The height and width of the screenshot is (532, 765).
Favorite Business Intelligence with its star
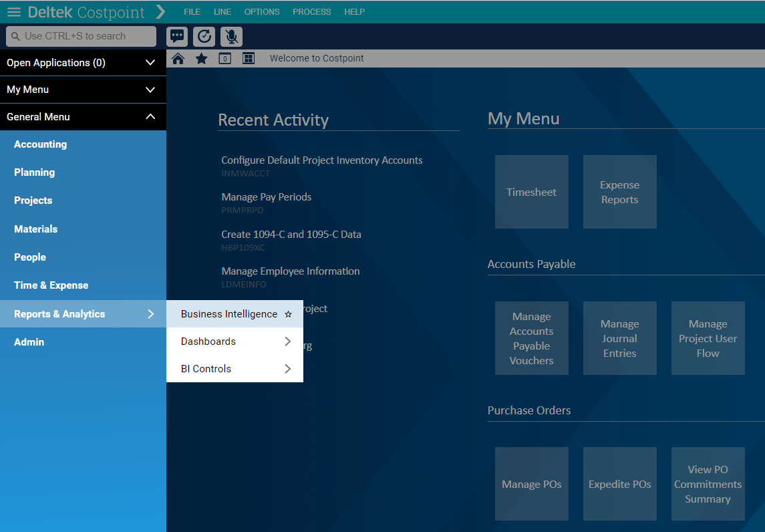pyautogui.click(x=288, y=314)
